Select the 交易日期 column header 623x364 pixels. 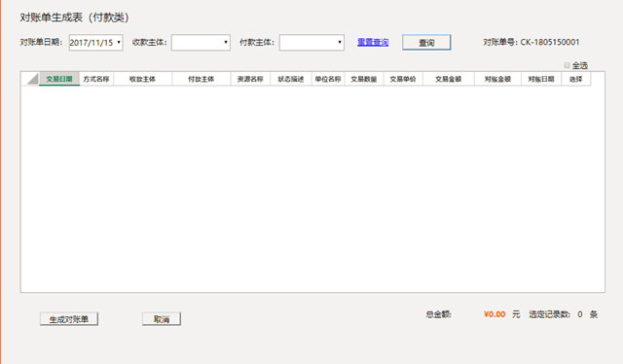tap(59, 79)
